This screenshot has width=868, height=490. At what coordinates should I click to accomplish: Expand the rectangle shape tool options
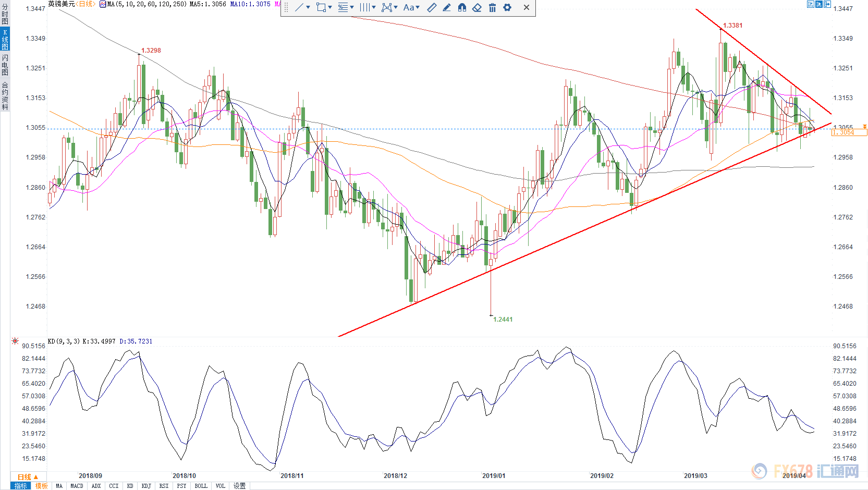[x=330, y=7]
